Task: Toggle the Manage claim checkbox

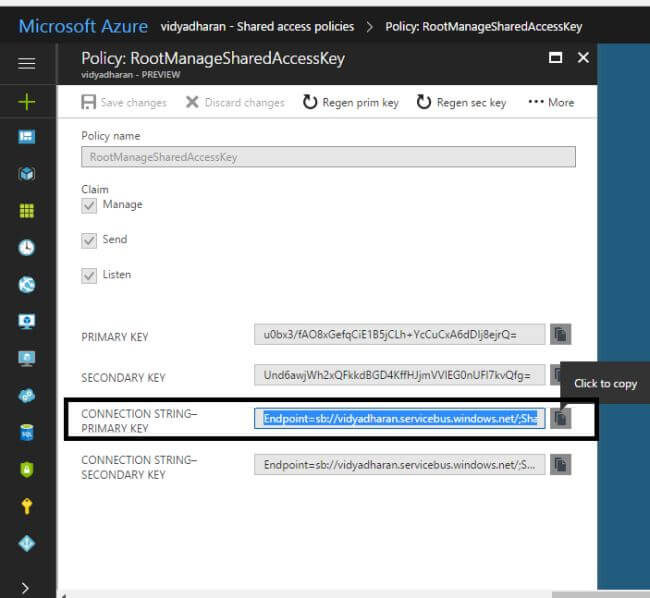Action: (x=89, y=205)
